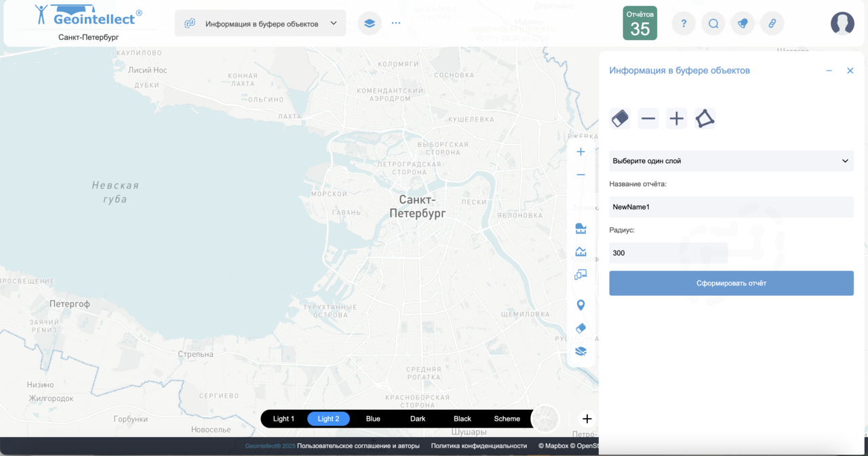Open the notifications bell icon

(x=743, y=24)
